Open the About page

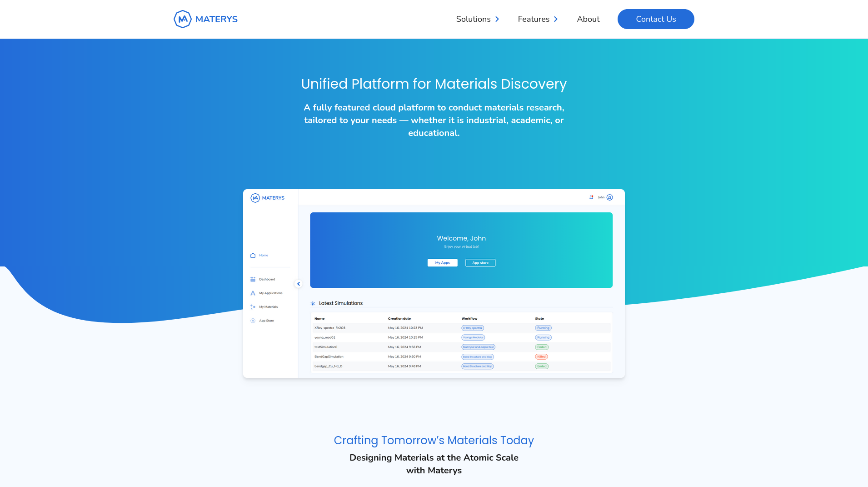588,19
